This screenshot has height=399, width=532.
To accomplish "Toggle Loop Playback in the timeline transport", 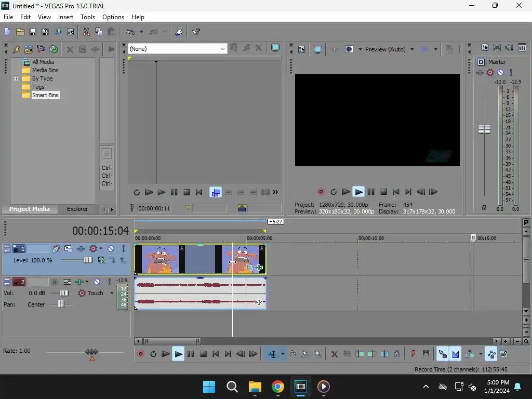I will [x=153, y=354].
